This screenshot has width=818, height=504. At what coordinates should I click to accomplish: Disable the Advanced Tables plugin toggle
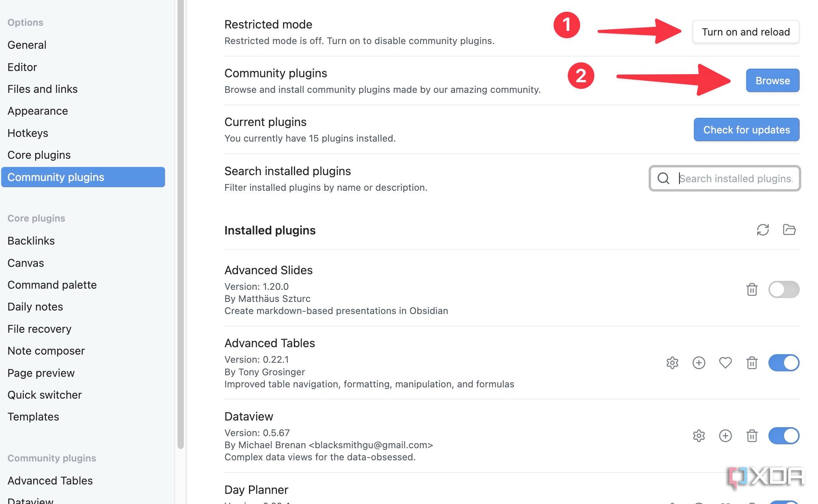point(784,363)
